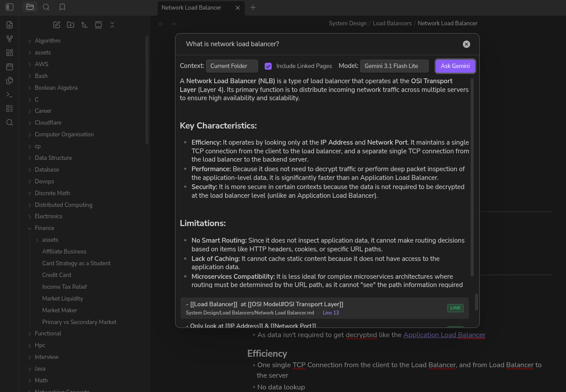This screenshot has width=566, height=392.
Task: Expand the assets subfolder inside Finance
Action: 50,240
